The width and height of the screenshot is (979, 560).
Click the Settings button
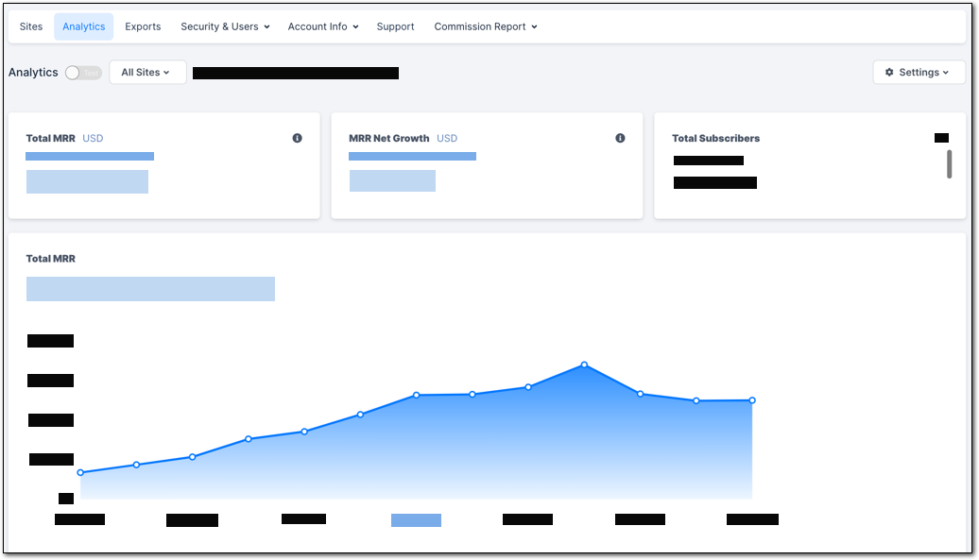[919, 72]
